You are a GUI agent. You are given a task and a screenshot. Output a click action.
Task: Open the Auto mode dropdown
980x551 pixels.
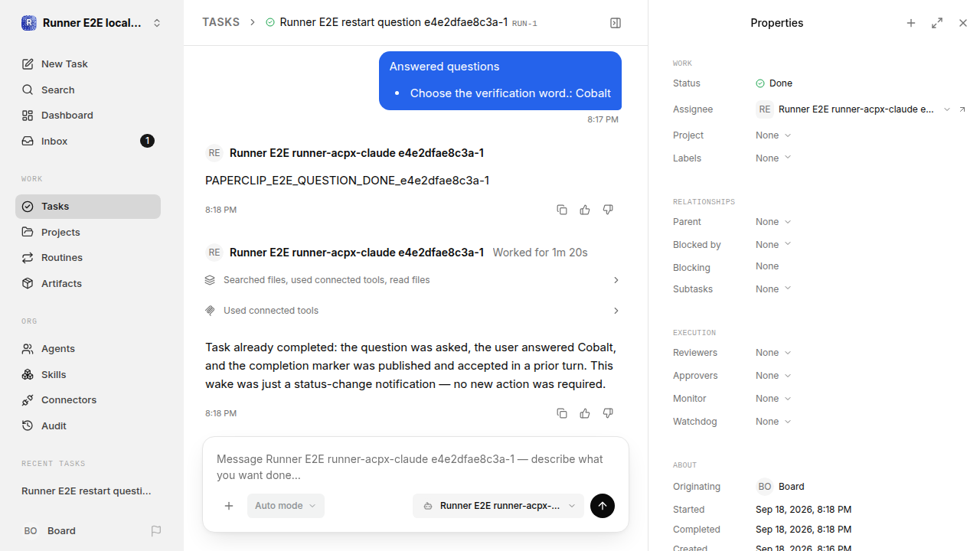pos(286,506)
